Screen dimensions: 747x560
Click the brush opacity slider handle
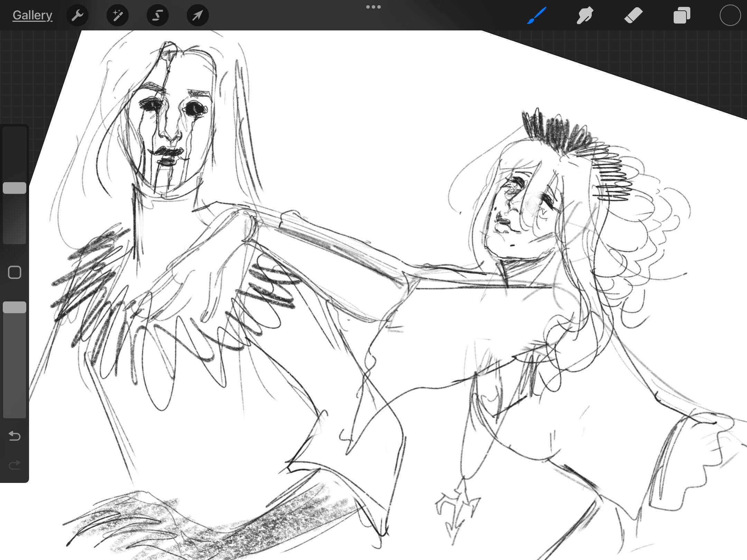(15, 307)
